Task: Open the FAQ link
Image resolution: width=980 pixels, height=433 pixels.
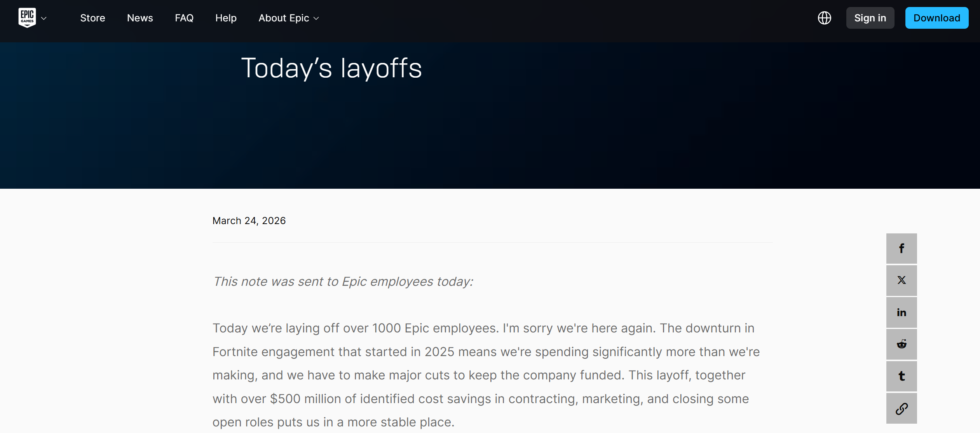Action: [x=184, y=18]
